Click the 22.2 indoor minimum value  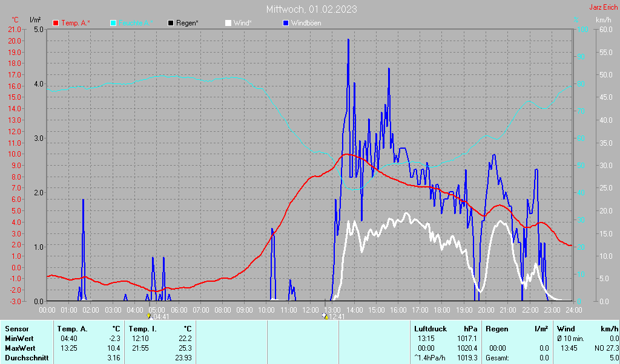click(x=185, y=339)
